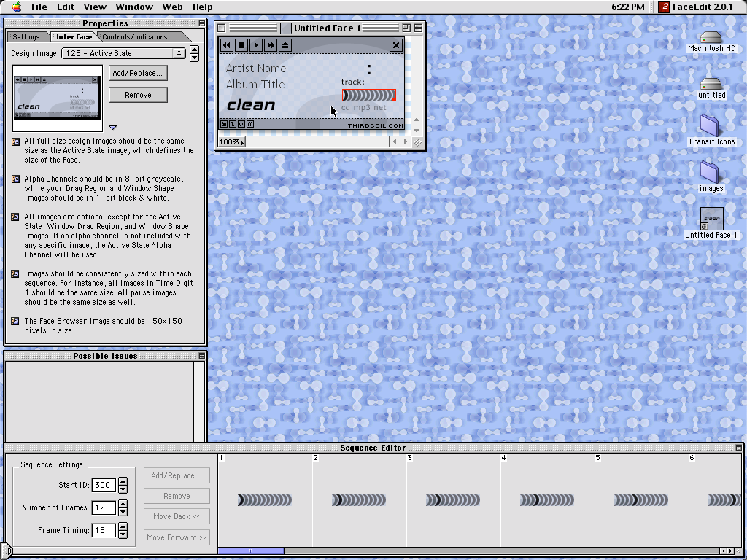Viewport: 747px width, 560px height.
Task: Click the Remove button in Properties panel
Action: pos(138,95)
